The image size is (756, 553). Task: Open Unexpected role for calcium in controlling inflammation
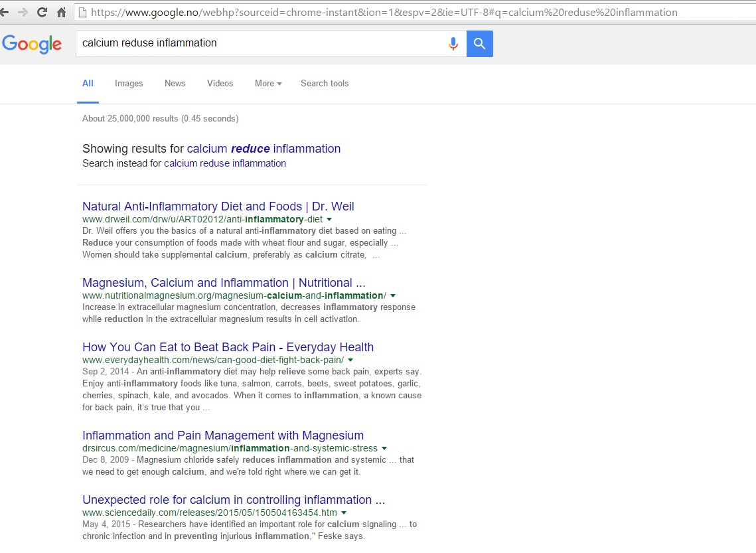[x=234, y=500]
